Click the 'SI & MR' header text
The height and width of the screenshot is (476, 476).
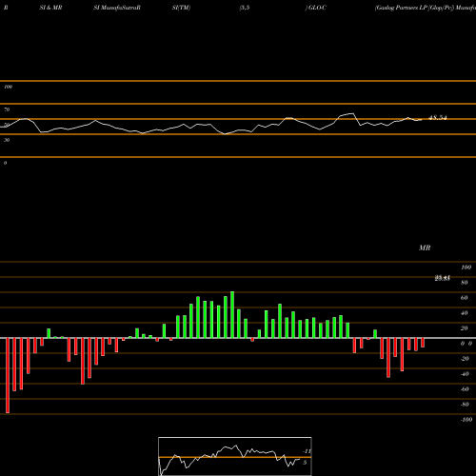click(50, 8)
